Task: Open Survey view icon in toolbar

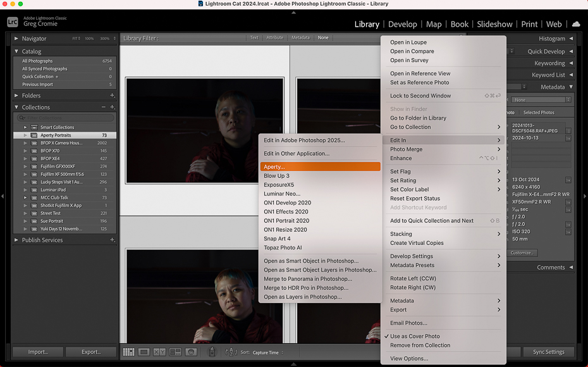Action: click(175, 352)
